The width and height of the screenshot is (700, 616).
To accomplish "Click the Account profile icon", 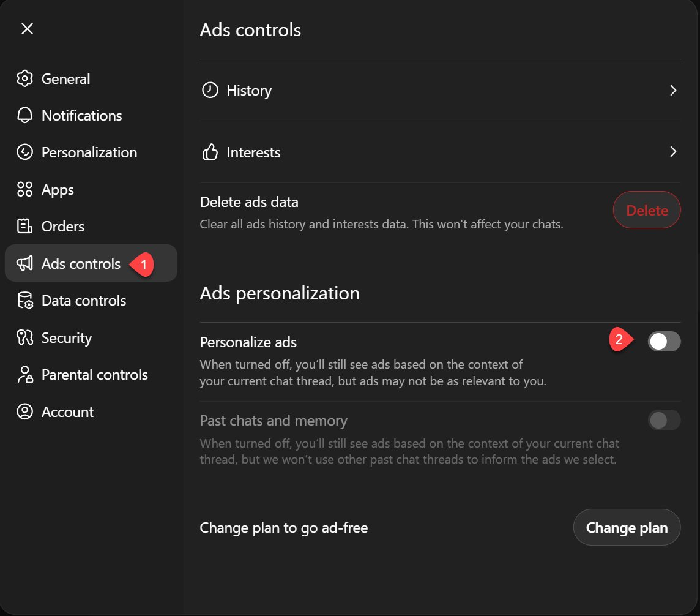I will pos(24,411).
